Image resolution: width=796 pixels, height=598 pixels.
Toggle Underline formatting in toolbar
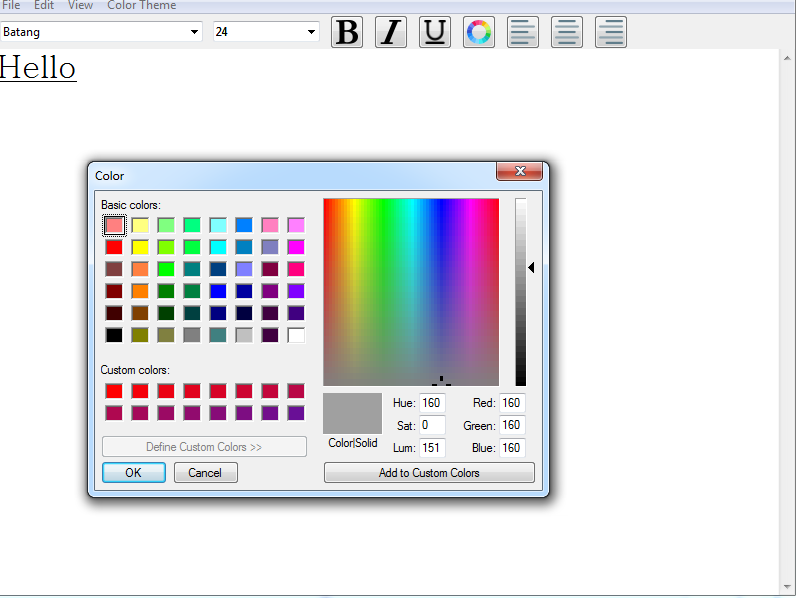(434, 32)
